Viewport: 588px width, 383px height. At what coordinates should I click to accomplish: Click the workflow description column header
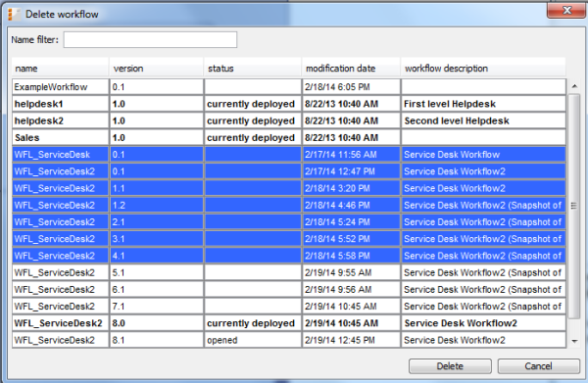pyautogui.click(x=483, y=69)
